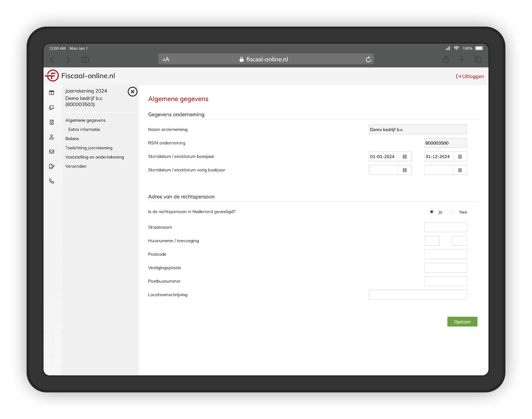Click the 'Jaarrekening 2024' panel title
Image resolution: width=532 pixels, height=419 pixels.
(x=86, y=91)
